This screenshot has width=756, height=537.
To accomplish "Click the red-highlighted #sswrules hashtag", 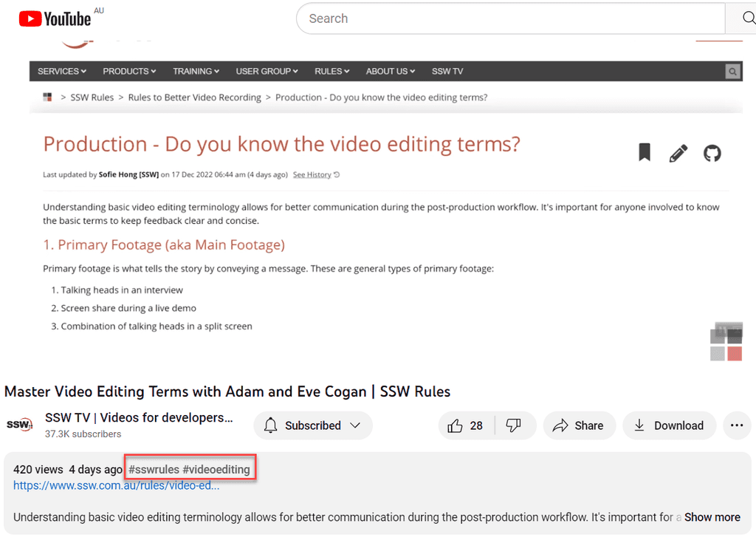I will click(x=152, y=469).
